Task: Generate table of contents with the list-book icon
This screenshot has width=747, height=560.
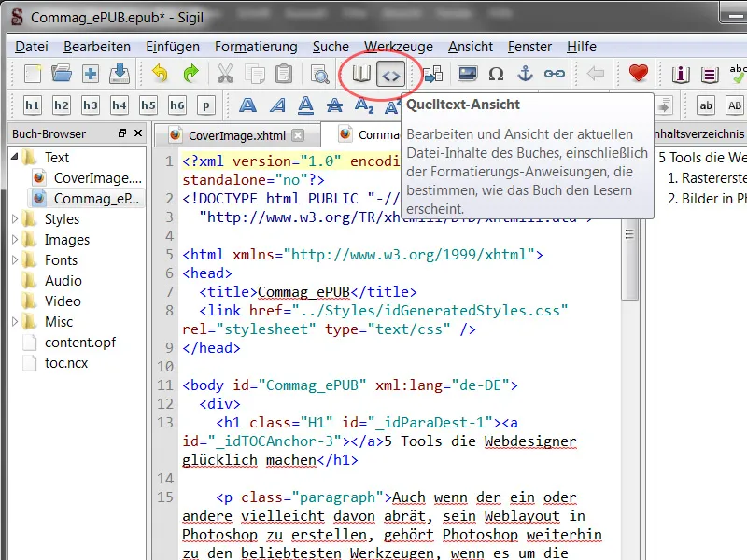Action: point(710,75)
